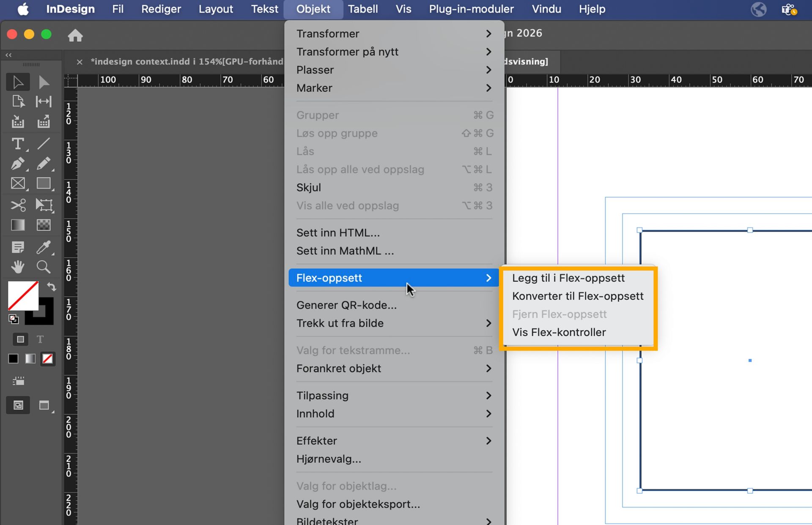The height and width of the screenshot is (525, 812).
Task: Open the Tabell menu
Action: 362,9
